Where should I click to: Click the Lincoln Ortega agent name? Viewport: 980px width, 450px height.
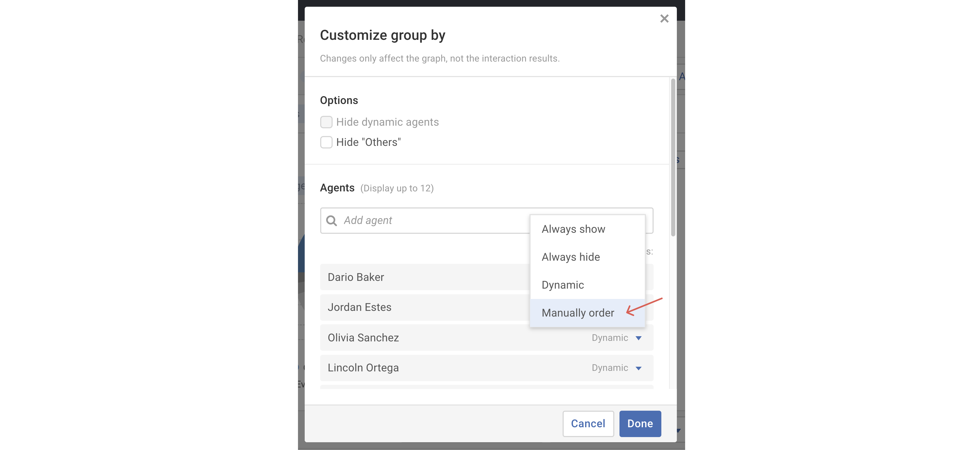(x=363, y=368)
